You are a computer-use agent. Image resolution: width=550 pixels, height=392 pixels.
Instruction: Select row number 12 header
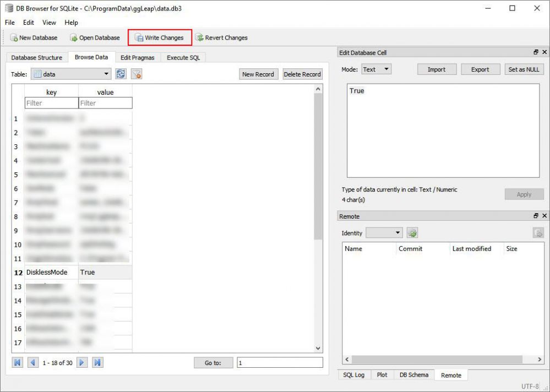point(18,273)
